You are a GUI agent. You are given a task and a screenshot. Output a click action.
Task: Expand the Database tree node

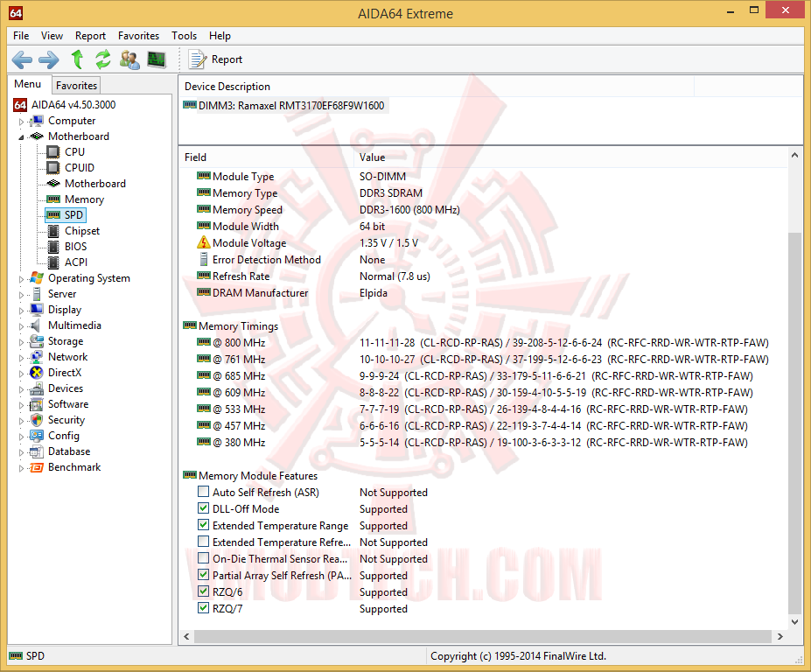click(x=21, y=452)
